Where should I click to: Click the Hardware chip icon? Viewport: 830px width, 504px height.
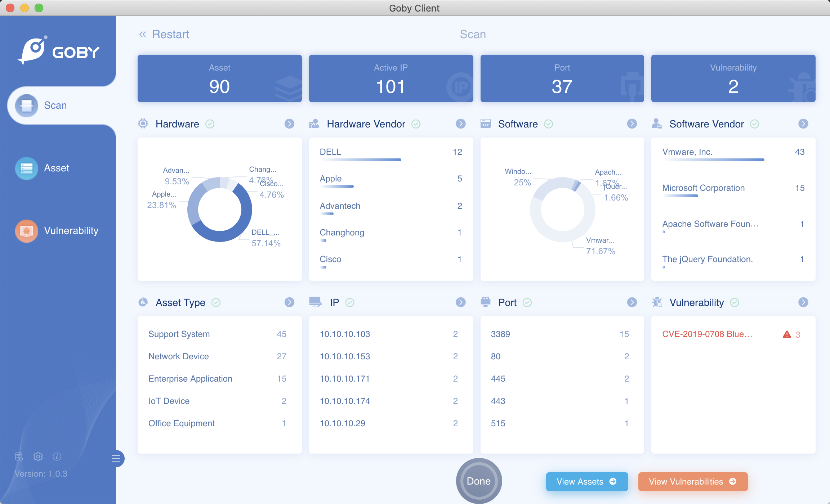(x=143, y=124)
